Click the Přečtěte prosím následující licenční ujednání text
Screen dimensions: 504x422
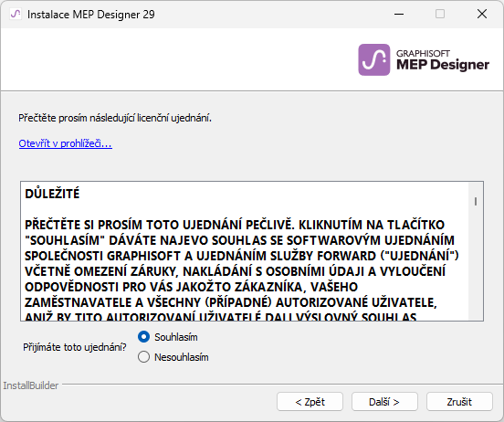coord(115,118)
